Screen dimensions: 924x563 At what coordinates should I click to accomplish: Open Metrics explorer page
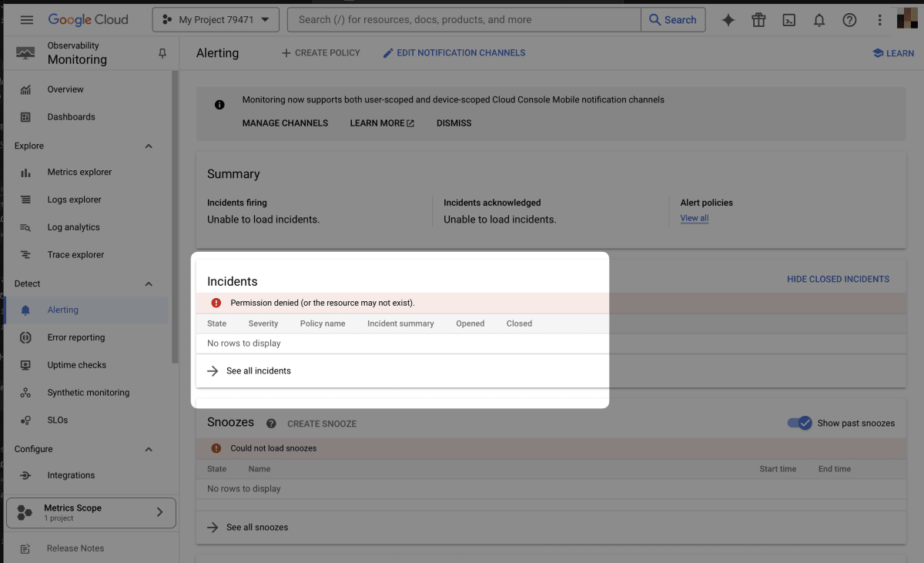click(79, 173)
